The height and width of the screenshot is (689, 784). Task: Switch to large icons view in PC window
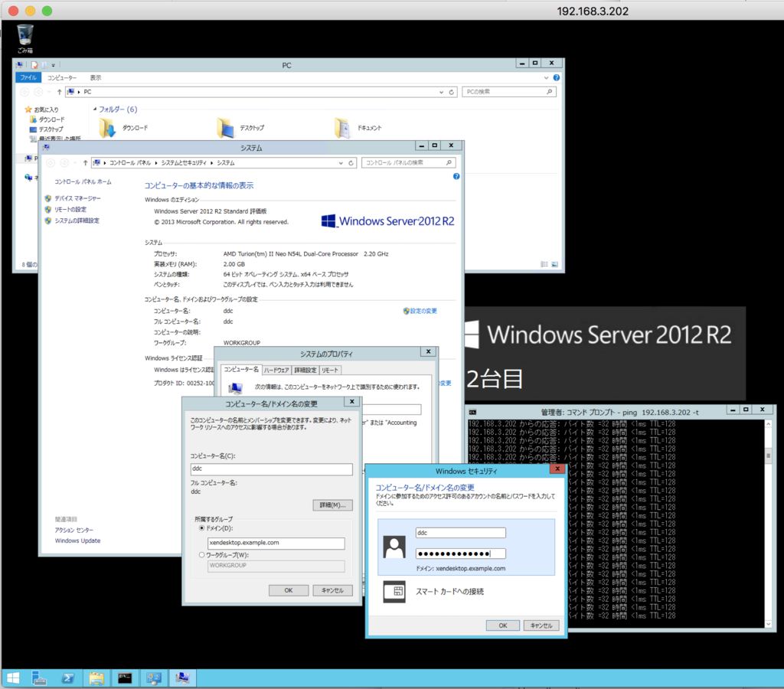(x=554, y=264)
